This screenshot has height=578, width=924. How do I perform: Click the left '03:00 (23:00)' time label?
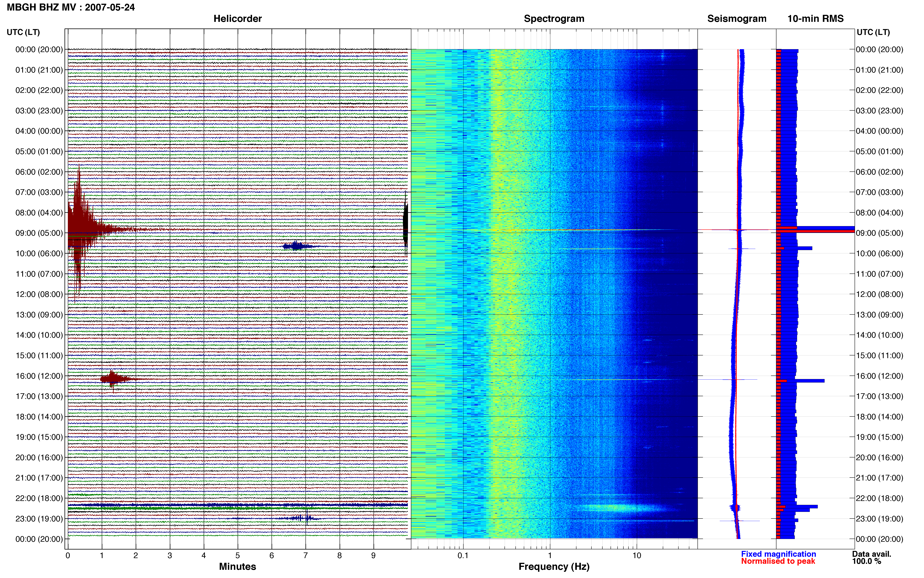[x=39, y=110]
